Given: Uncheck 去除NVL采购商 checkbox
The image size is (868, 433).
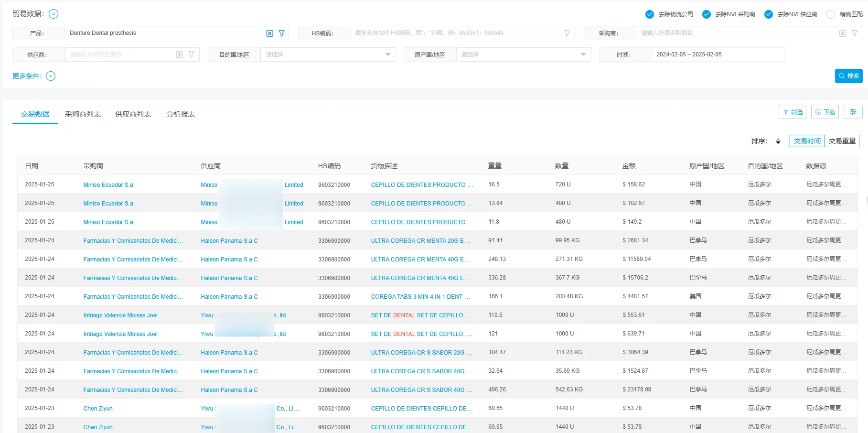Looking at the screenshot, I should pyautogui.click(x=706, y=14).
